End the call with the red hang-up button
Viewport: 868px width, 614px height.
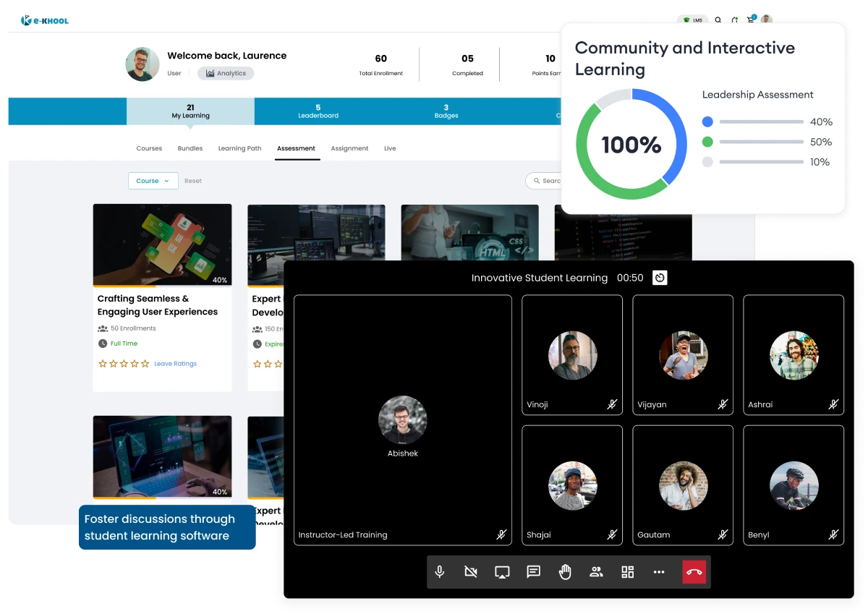pyautogui.click(x=694, y=572)
